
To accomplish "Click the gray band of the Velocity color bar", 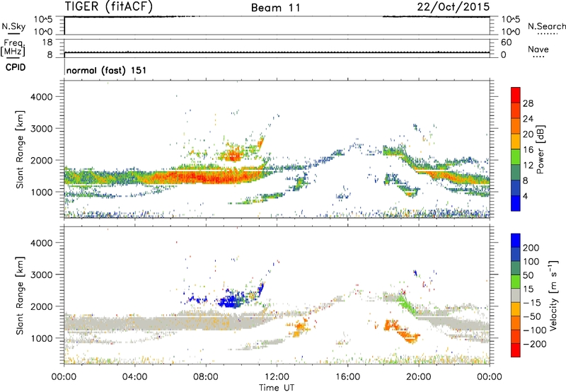I will click(516, 296).
